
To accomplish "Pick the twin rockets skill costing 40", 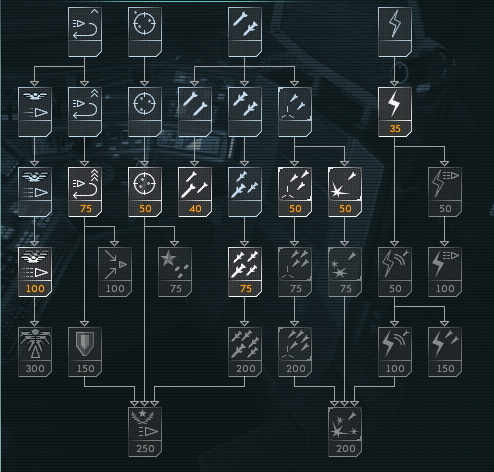I will coord(195,192).
